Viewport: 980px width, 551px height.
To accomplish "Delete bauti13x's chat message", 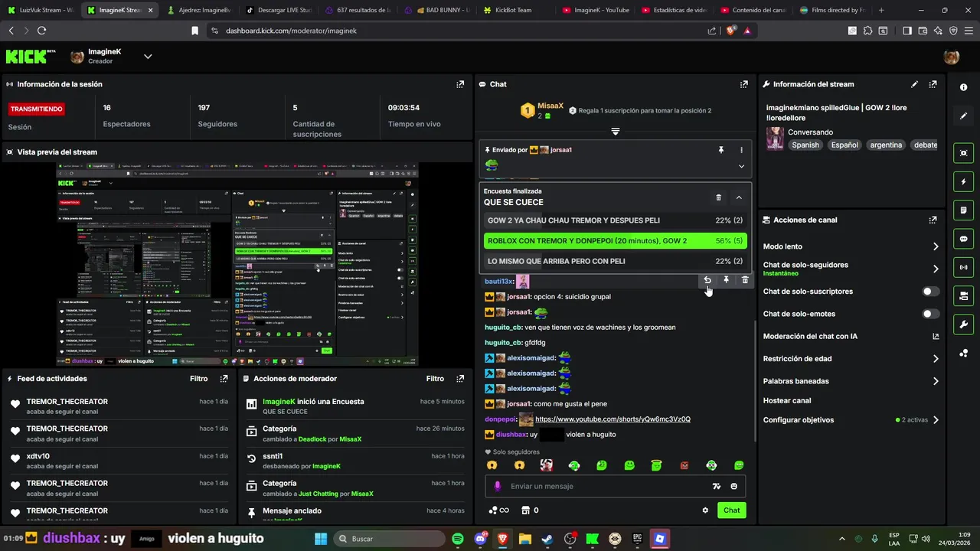I will point(745,280).
